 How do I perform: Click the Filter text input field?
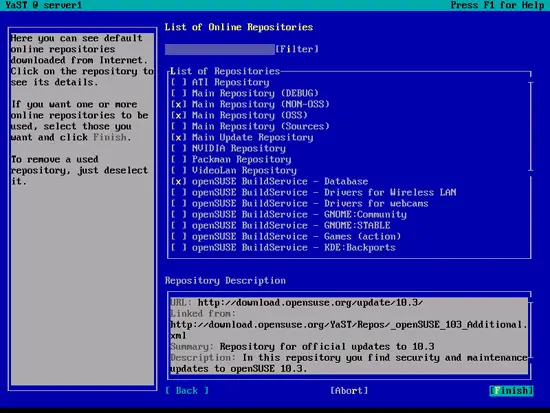point(220,49)
